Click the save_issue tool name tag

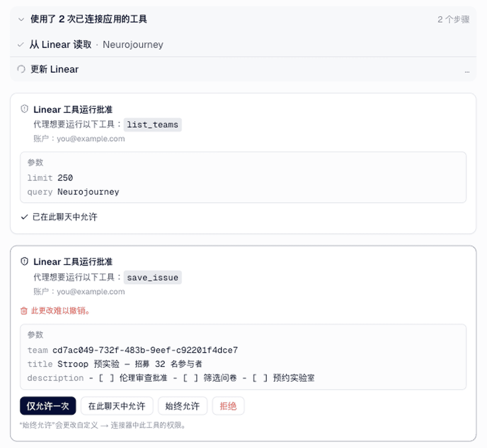click(x=153, y=278)
